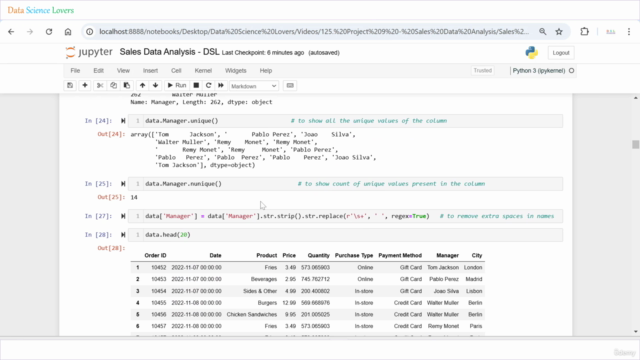Click run indicator beside In [24]

(x=123, y=121)
